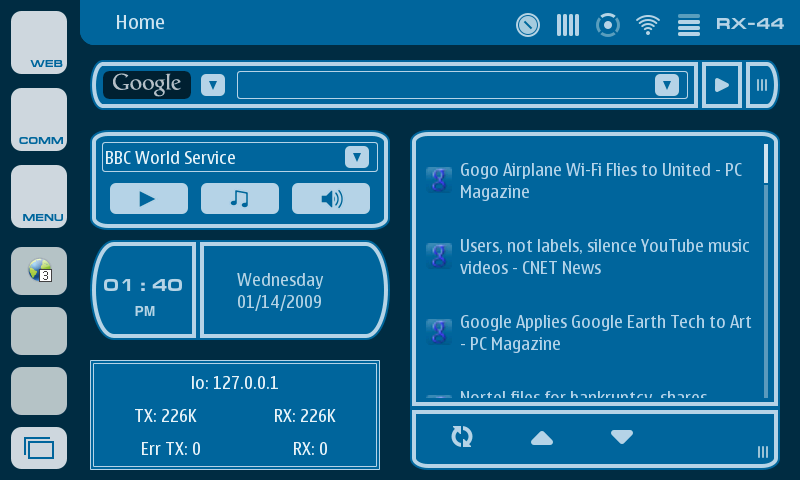The height and width of the screenshot is (480, 800).
Task: Click the music note button in radio
Action: coord(239,199)
